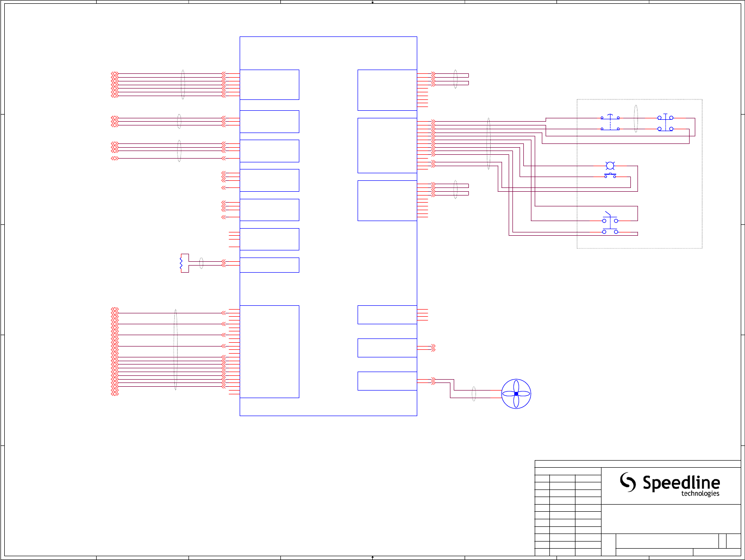This screenshot has height=560, width=745.
Task: Select the double arrow connector above fan block
Action: (x=433, y=348)
